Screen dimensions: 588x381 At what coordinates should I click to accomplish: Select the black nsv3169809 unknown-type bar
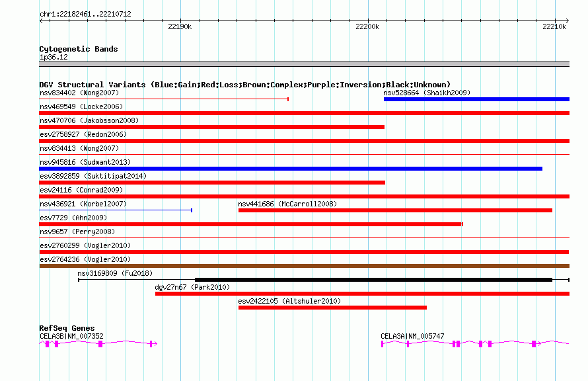coord(373,280)
